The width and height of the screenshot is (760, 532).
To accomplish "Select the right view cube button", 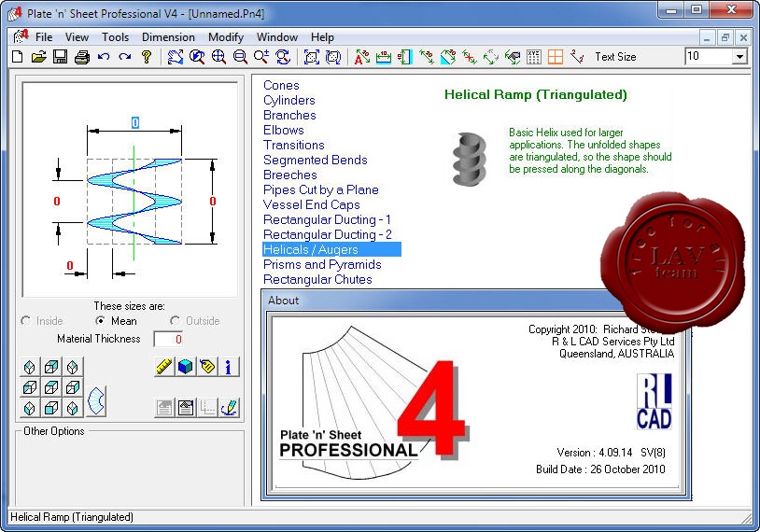I will coord(73,387).
